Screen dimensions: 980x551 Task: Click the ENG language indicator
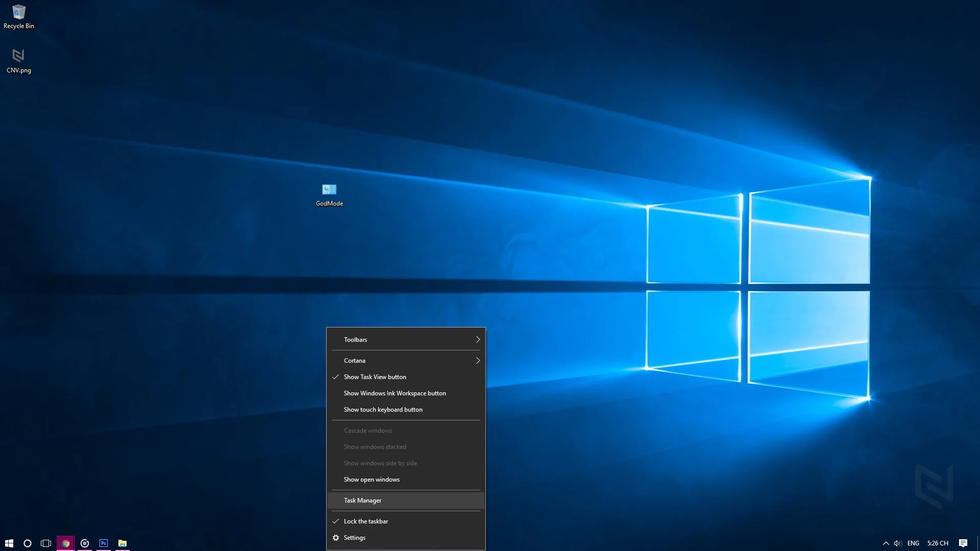(913, 543)
